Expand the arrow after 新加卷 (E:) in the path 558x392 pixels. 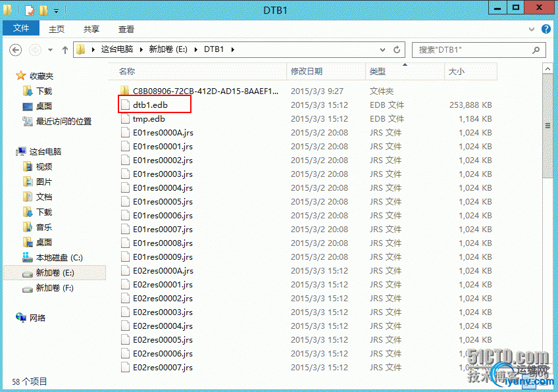tap(196, 50)
